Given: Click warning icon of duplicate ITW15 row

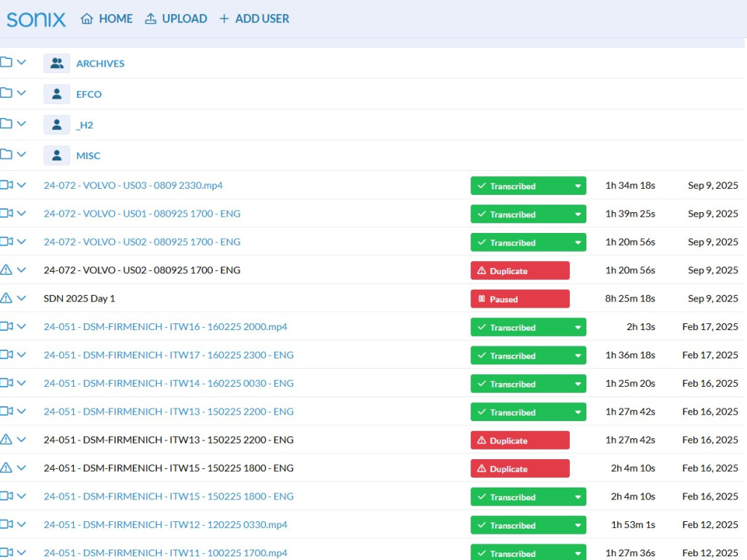Looking at the screenshot, I should point(6,467).
